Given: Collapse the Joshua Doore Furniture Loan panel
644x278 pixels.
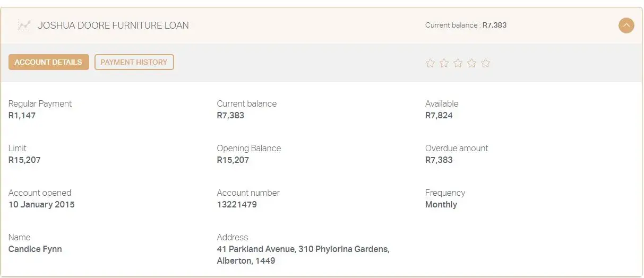Looking at the screenshot, I should (626, 25).
